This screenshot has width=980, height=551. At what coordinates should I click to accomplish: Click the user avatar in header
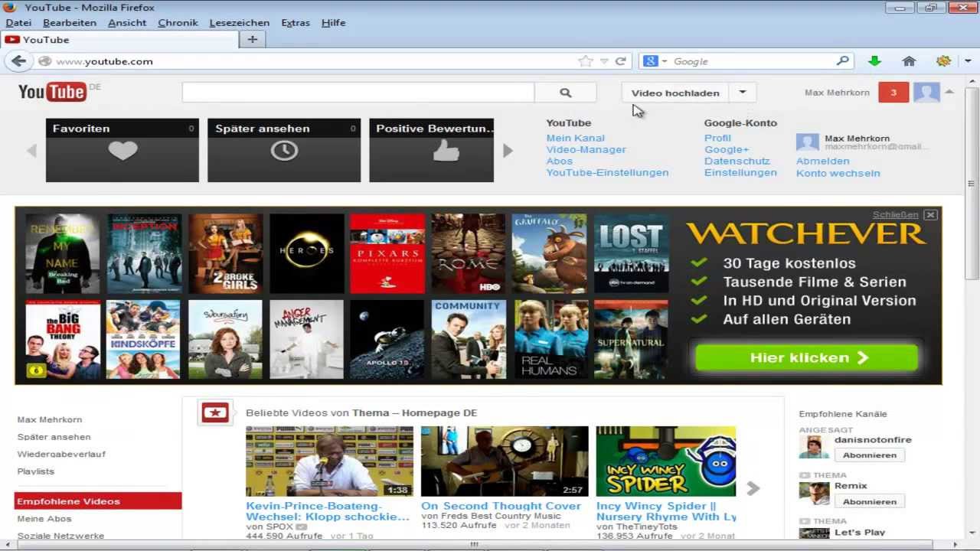926,93
